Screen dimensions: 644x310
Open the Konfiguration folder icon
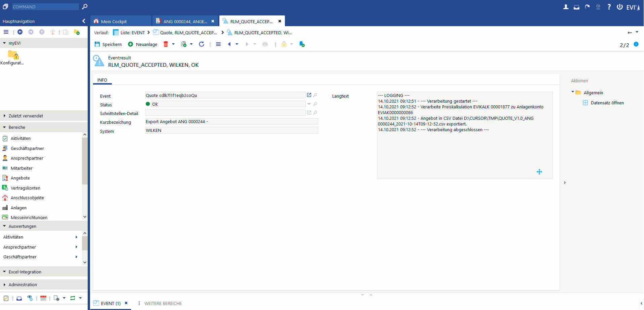pyautogui.click(x=13, y=55)
